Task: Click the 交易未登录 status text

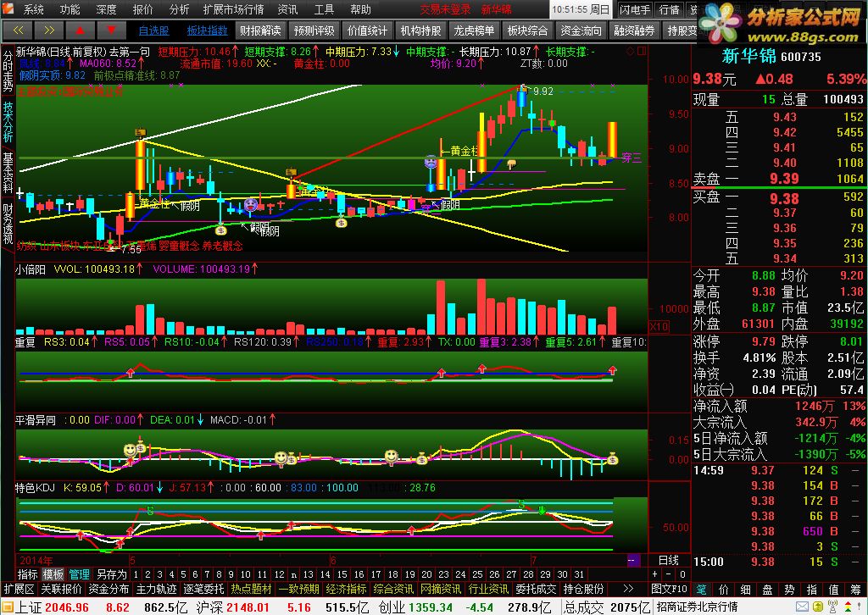Action: pyautogui.click(x=446, y=9)
